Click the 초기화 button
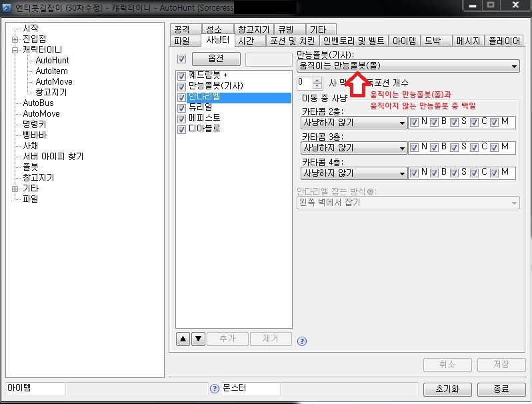The width and height of the screenshot is (532, 404). click(x=447, y=389)
